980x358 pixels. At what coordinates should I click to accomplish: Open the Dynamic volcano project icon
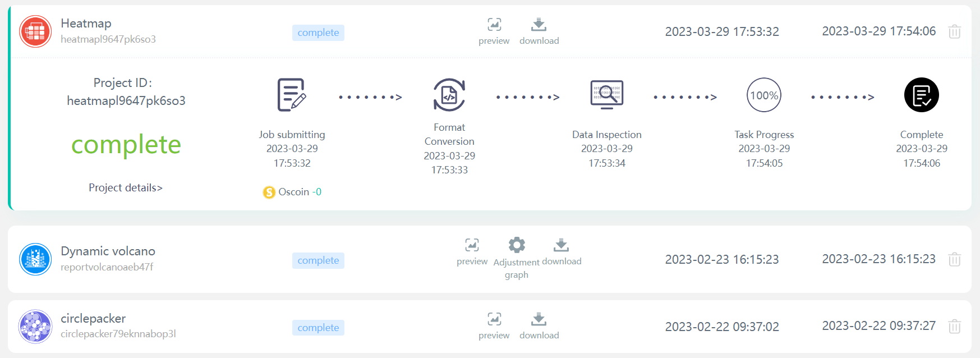pyautogui.click(x=35, y=259)
